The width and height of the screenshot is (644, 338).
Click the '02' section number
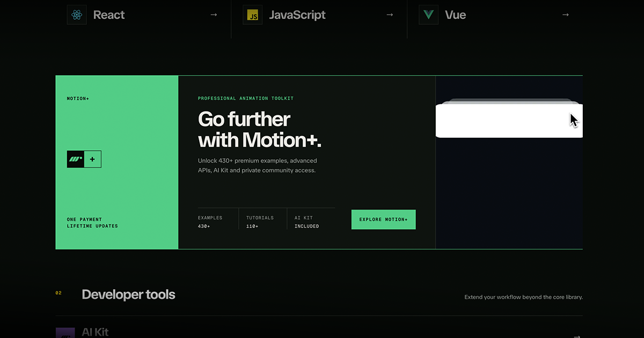(58, 293)
